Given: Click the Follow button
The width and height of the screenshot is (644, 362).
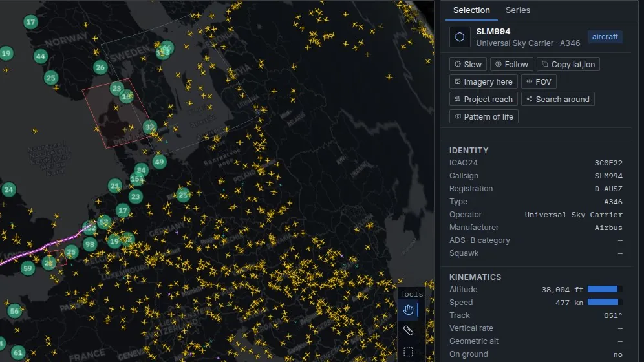Looking at the screenshot, I should tap(511, 65).
